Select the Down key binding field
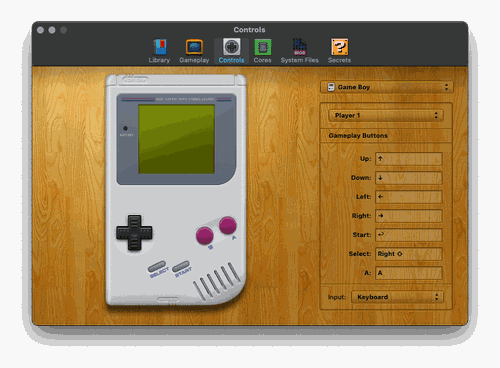Screen dimensions: 500x368 tap(409, 178)
